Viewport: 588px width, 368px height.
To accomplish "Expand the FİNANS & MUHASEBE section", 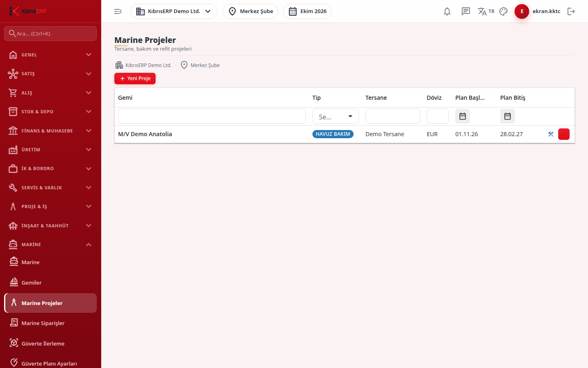I will [x=51, y=131].
